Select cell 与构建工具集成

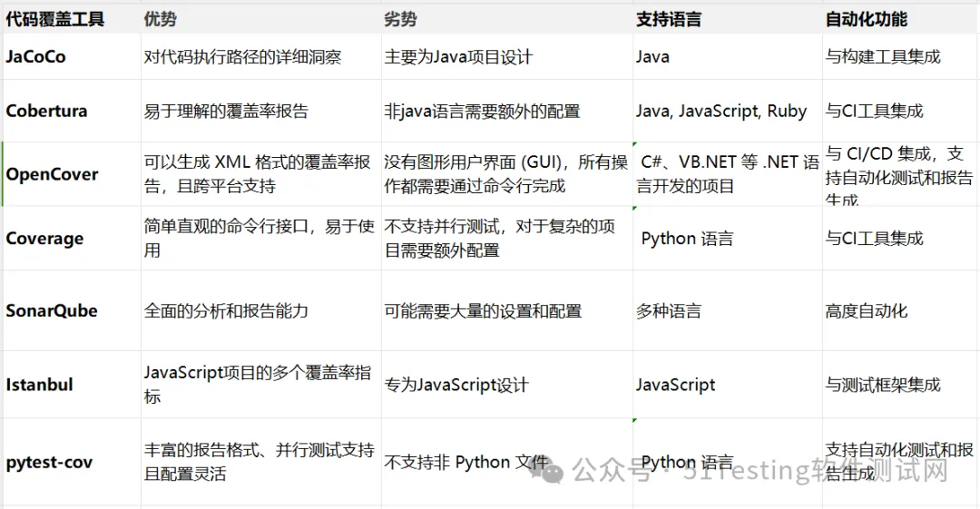tap(901, 56)
